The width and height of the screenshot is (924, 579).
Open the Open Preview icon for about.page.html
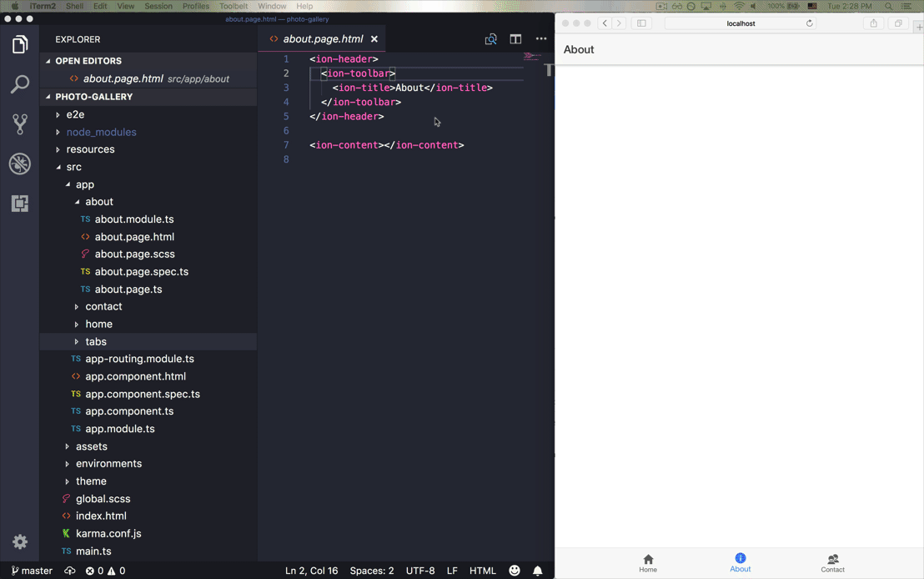click(x=491, y=38)
